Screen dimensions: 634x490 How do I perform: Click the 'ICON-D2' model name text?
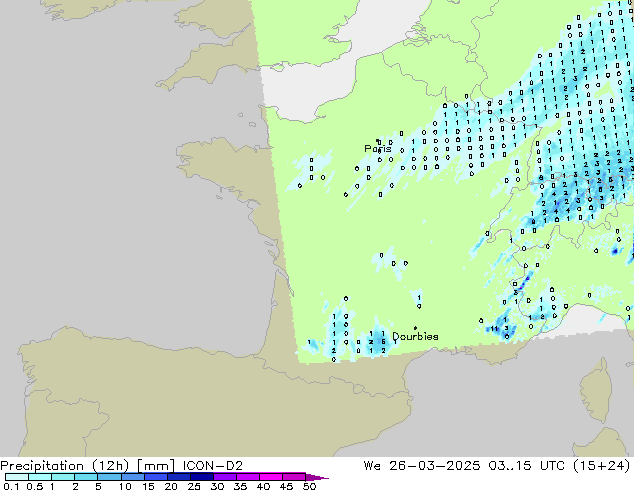click(213, 466)
